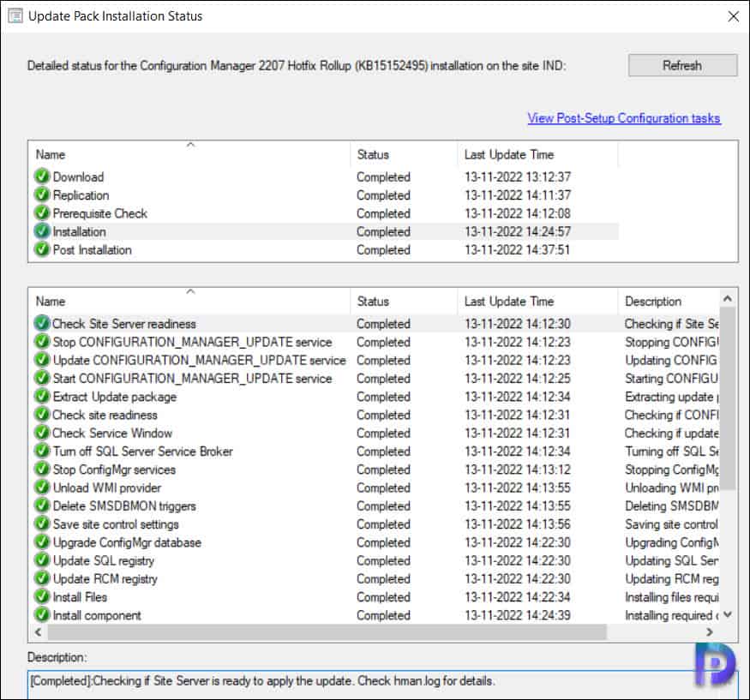The height and width of the screenshot is (700, 750).
Task: Click Completed status of Delete SMSDBMON triggers
Action: pos(383,506)
